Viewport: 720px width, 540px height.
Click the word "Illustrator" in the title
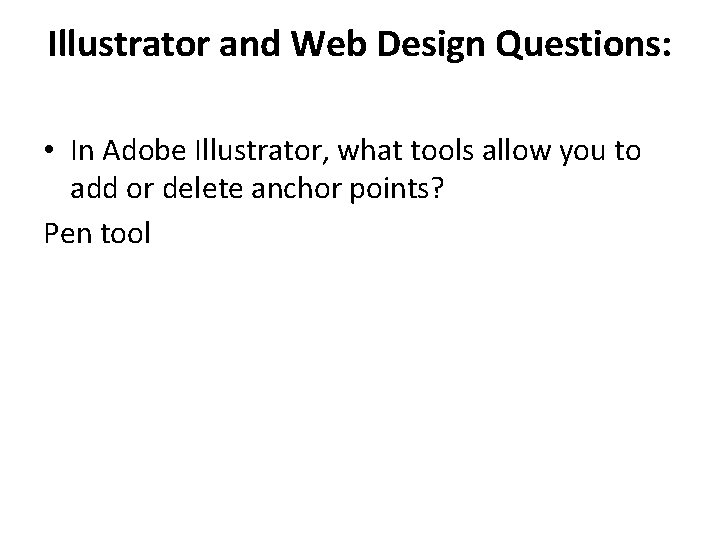[x=129, y=44]
